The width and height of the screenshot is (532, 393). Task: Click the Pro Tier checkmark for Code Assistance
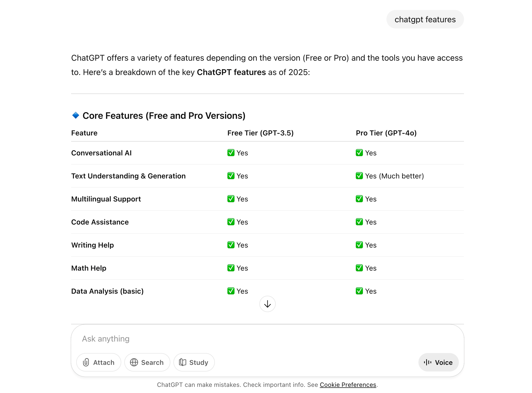pos(359,222)
